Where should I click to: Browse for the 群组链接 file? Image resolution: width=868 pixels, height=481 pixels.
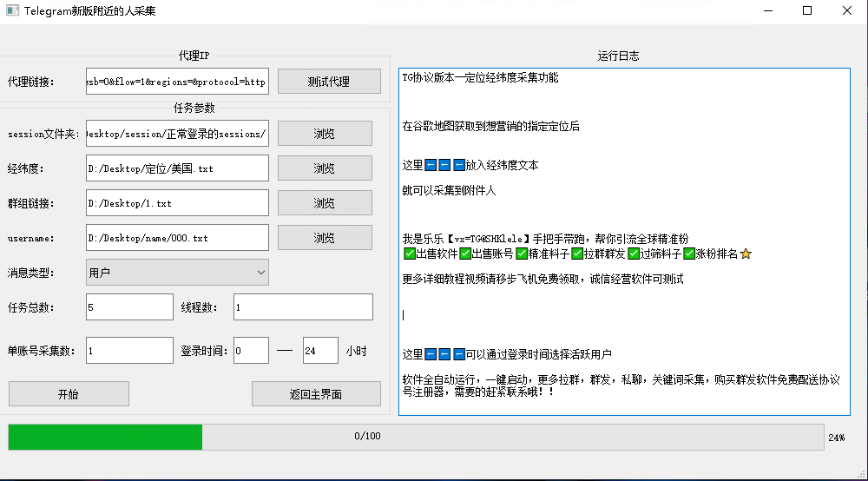325,203
